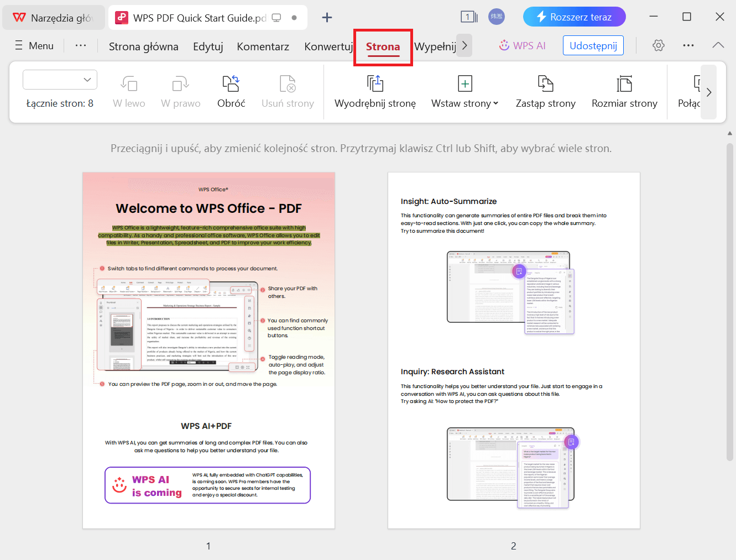Click the Udostępnij share button
Viewport: 736px width, 560px height.
(x=593, y=46)
